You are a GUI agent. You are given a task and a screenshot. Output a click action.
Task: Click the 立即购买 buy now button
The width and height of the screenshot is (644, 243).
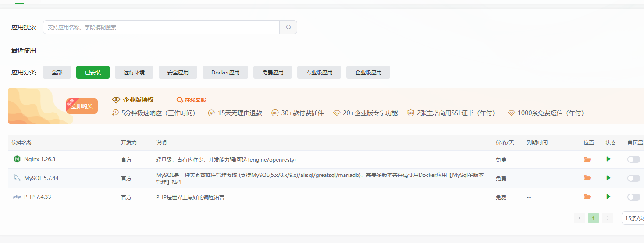click(82, 106)
